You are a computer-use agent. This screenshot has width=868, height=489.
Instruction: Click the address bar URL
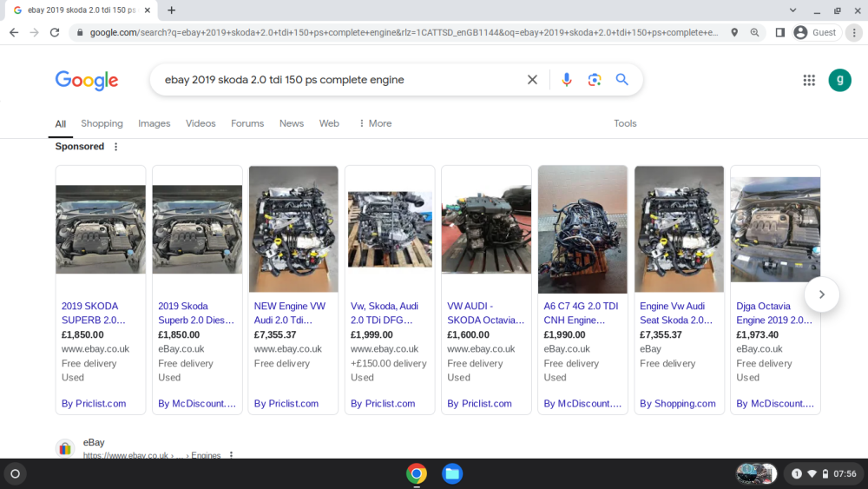coord(404,33)
